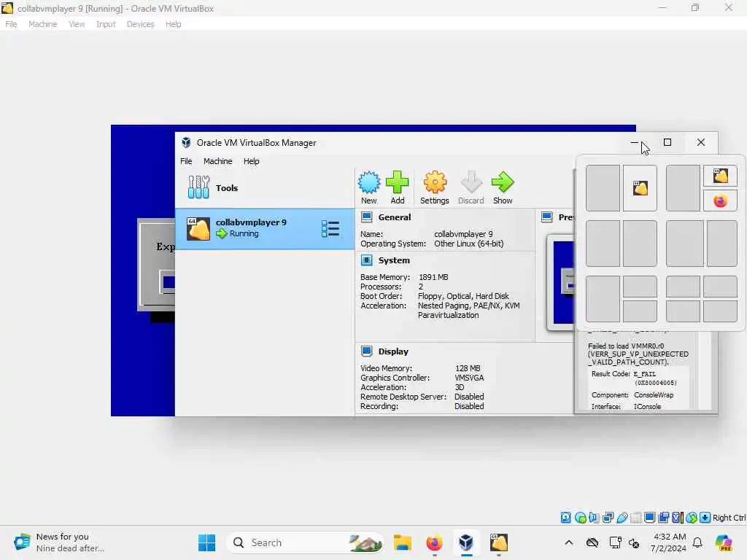Expand the hidden tray icons chevron
Viewport: 747px width, 560px height.
coord(569,542)
